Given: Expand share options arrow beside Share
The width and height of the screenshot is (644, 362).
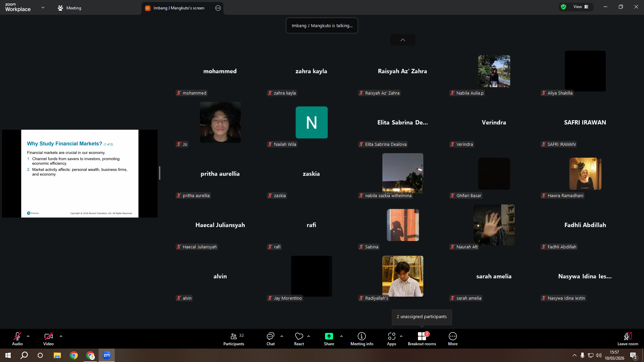Looking at the screenshot, I should click(x=341, y=336).
